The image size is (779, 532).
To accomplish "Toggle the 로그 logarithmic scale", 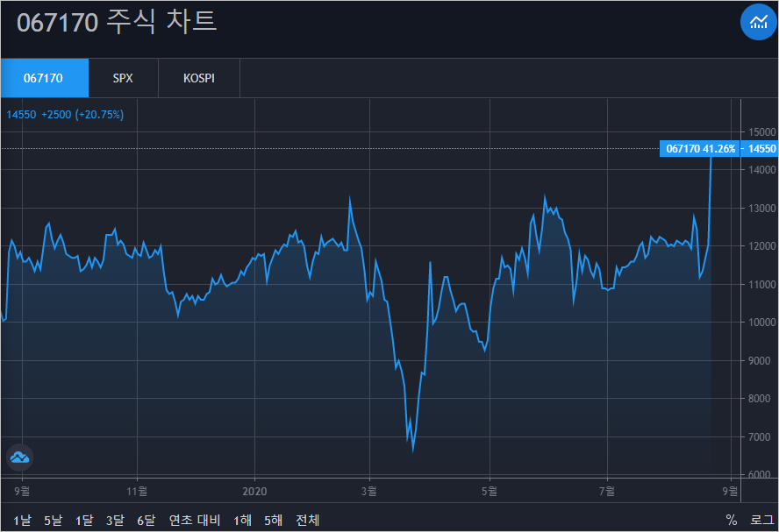I will (762, 520).
